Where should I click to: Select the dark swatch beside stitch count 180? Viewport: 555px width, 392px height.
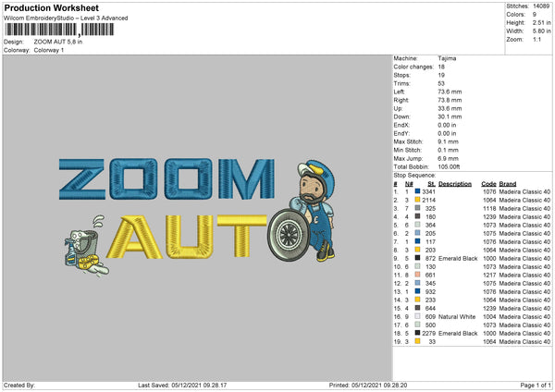point(418,216)
